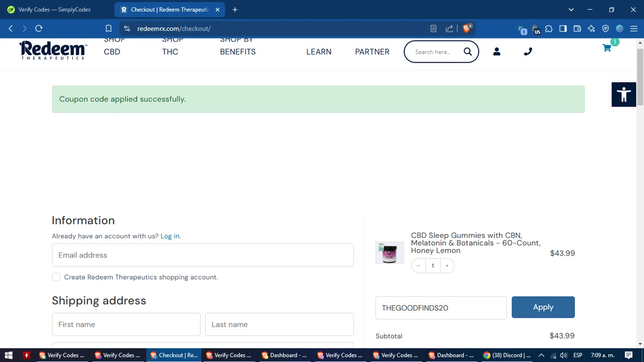Click the coupon code field
Viewport: 644px width, 362px height.
point(441,308)
